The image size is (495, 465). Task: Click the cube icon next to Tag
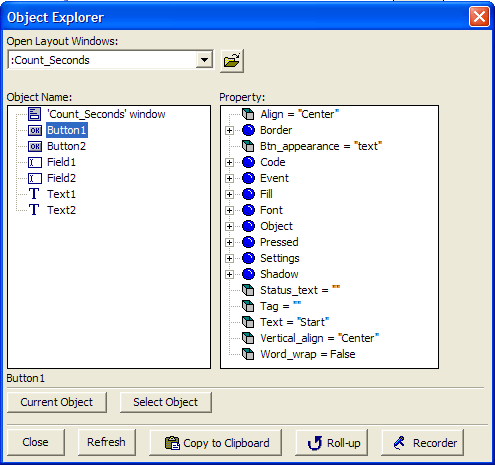(x=248, y=306)
